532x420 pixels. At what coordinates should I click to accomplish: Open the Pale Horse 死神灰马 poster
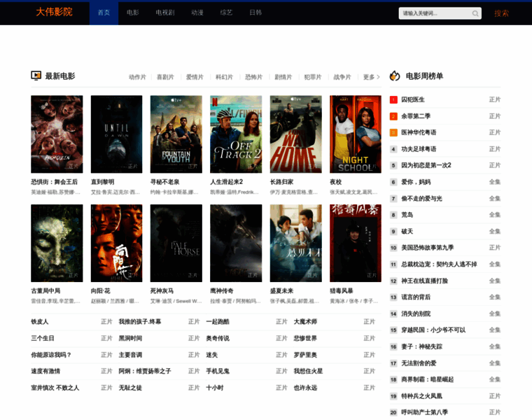pyautogui.click(x=176, y=243)
